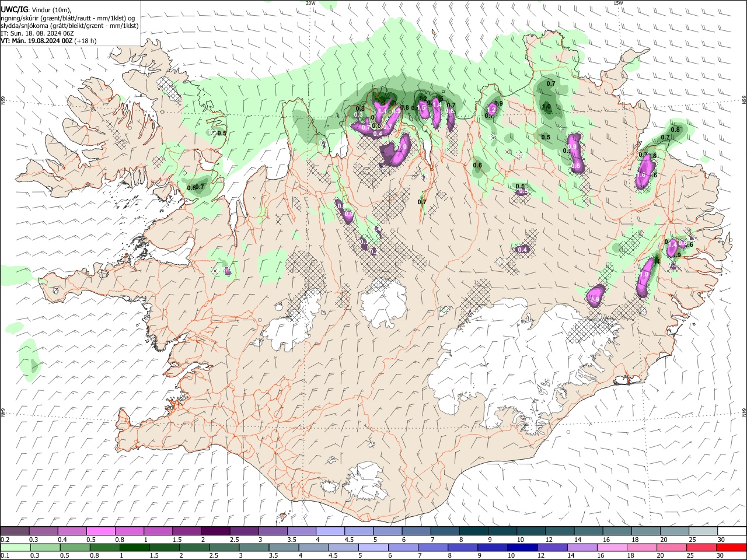Click the 'slydda/snjókoma' legend description line
Image resolution: width=747 pixels, height=560 pixels.
point(69,26)
